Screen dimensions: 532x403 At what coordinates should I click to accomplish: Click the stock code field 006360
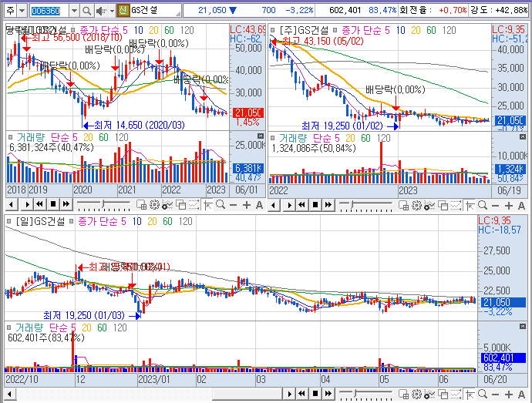click(x=49, y=11)
